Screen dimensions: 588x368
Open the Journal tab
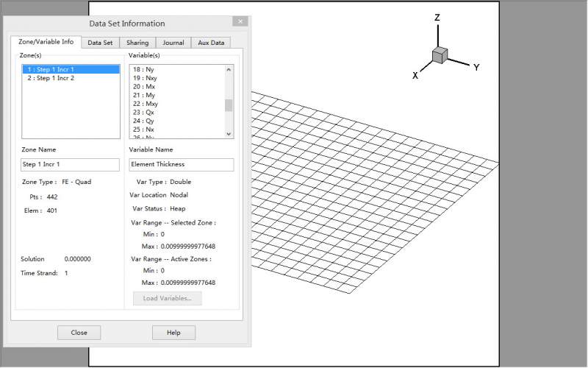173,43
